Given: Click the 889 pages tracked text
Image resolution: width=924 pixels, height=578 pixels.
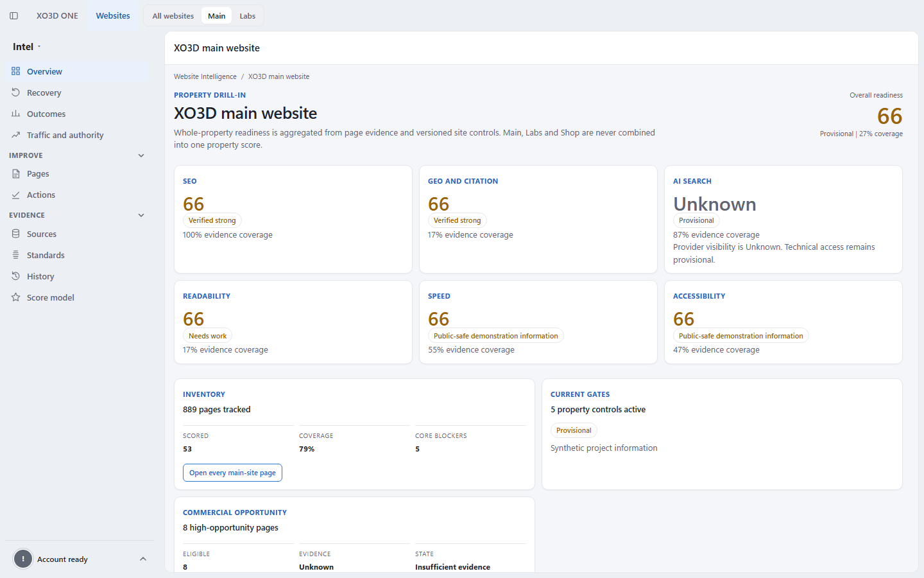Looking at the screenshot, I should (217, 409).
